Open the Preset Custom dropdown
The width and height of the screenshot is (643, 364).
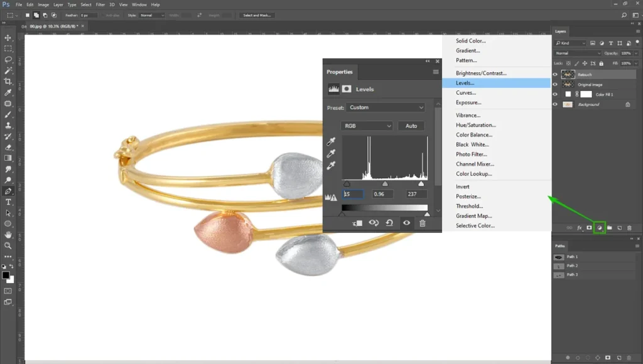[386, 107]
